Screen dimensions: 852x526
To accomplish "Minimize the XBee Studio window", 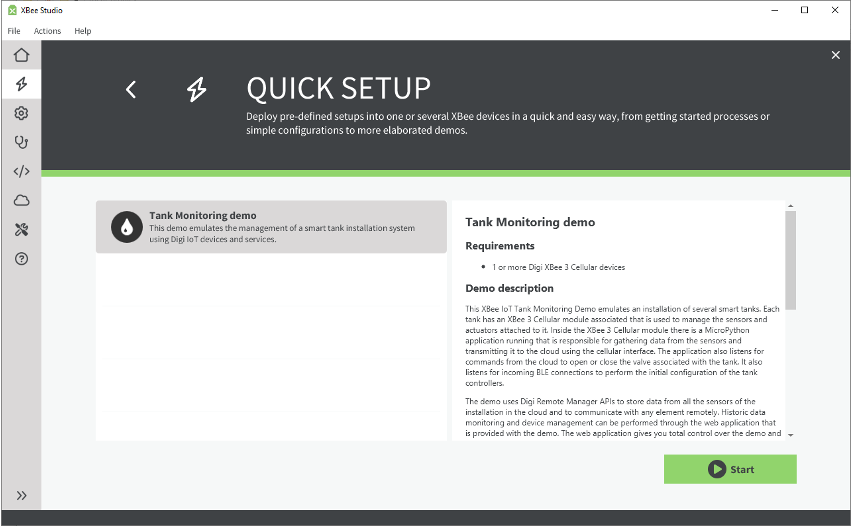I will 775,10.
